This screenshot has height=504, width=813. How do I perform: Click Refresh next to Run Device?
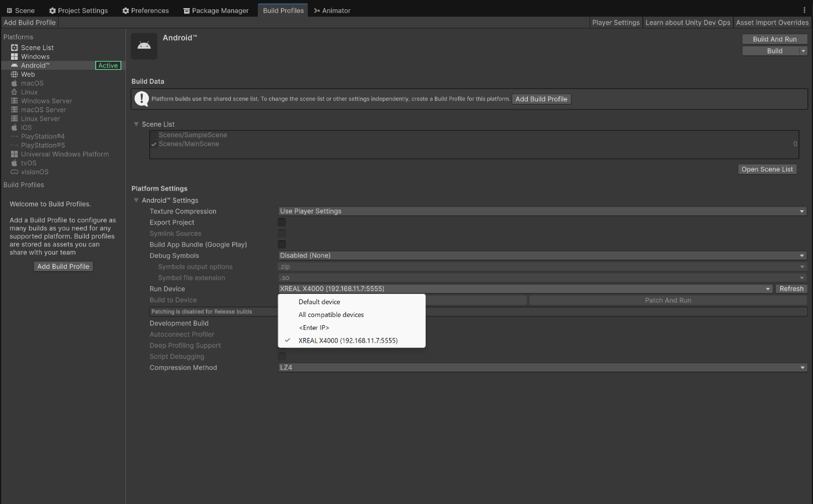pos(792,289)
